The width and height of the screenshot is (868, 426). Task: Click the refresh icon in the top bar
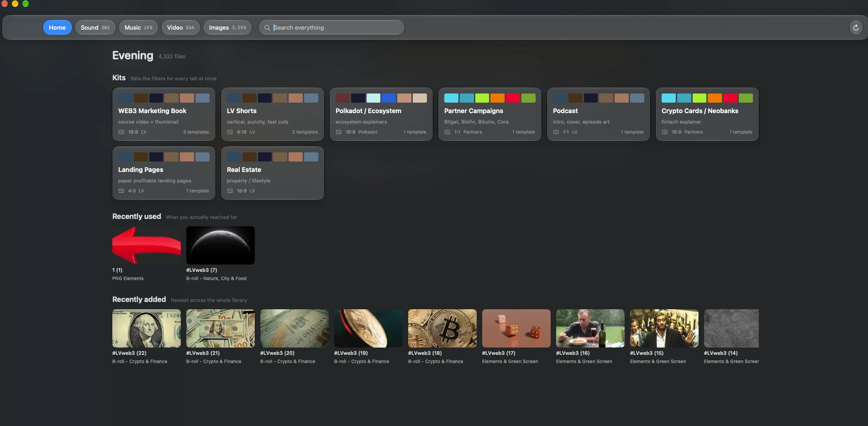coord(856,28)
